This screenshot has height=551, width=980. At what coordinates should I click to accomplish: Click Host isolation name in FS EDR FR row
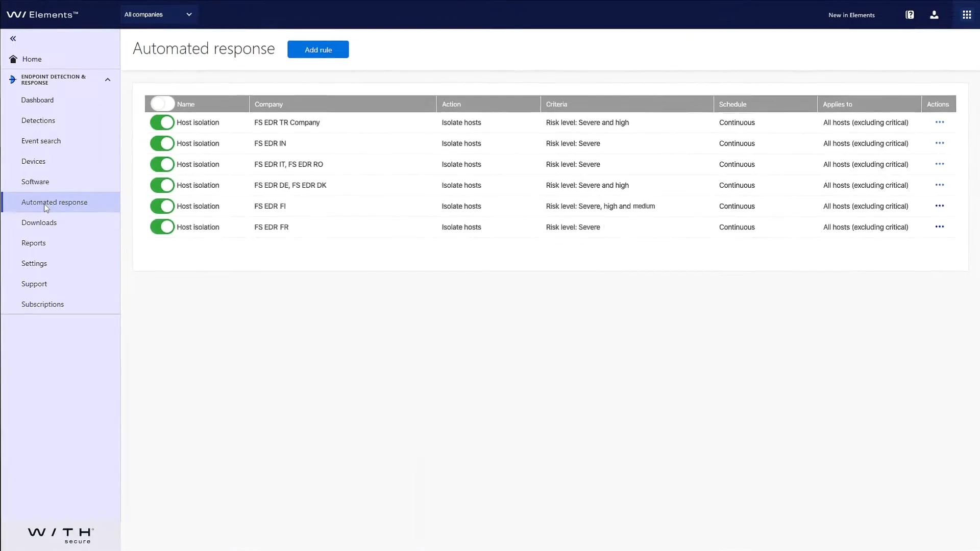coord(198,227)
